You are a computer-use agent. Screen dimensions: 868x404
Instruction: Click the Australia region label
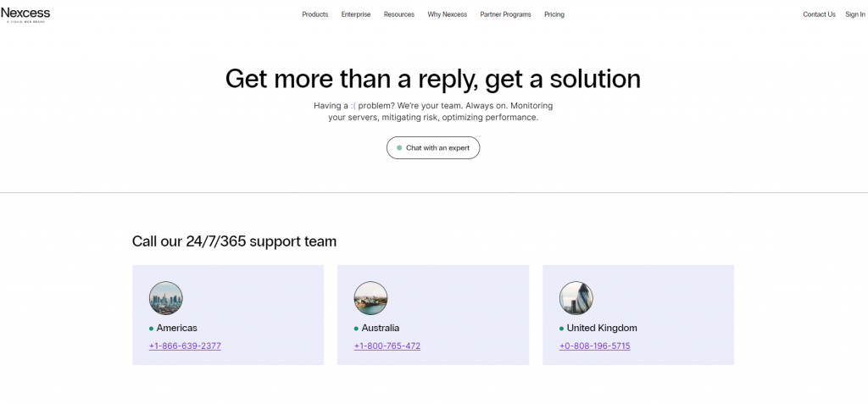point(380,328)
